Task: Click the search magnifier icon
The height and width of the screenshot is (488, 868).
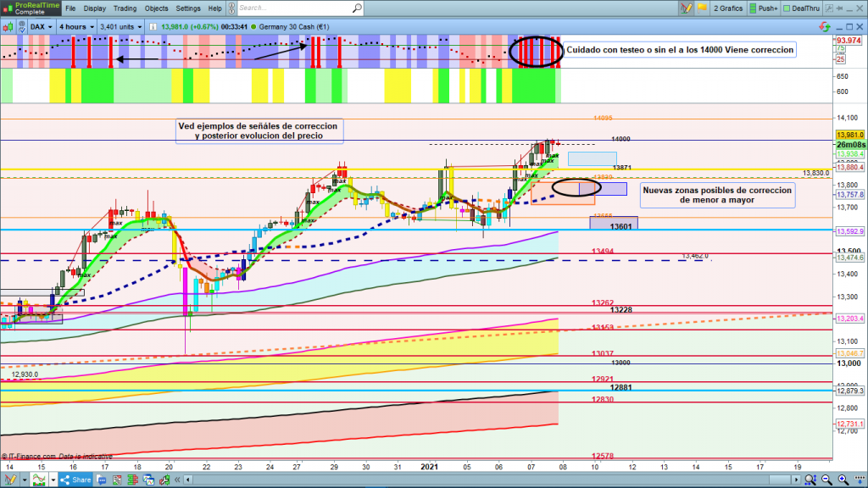Action: [x=357, y=8]
